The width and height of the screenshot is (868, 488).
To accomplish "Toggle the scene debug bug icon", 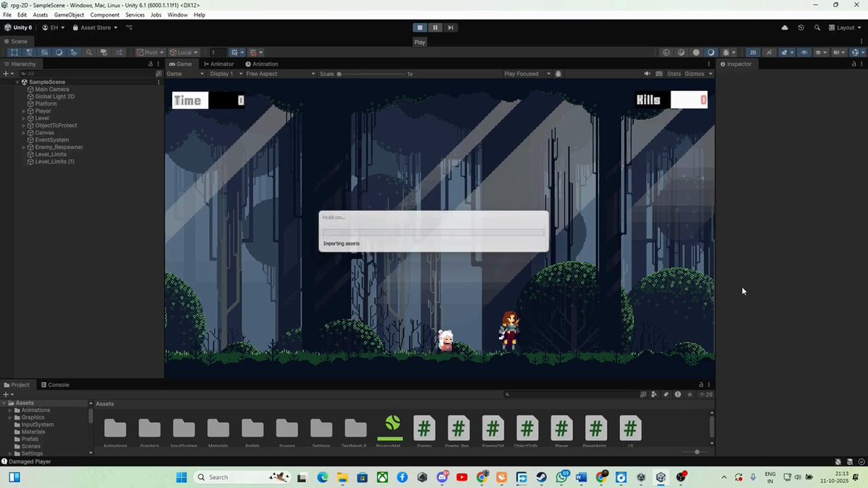I will tap(728, 52).
